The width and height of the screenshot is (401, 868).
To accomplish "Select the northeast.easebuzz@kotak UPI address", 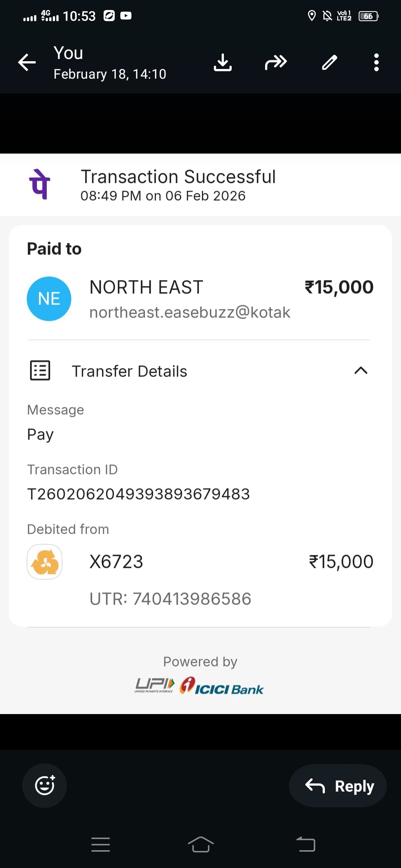I will point(190,312).
